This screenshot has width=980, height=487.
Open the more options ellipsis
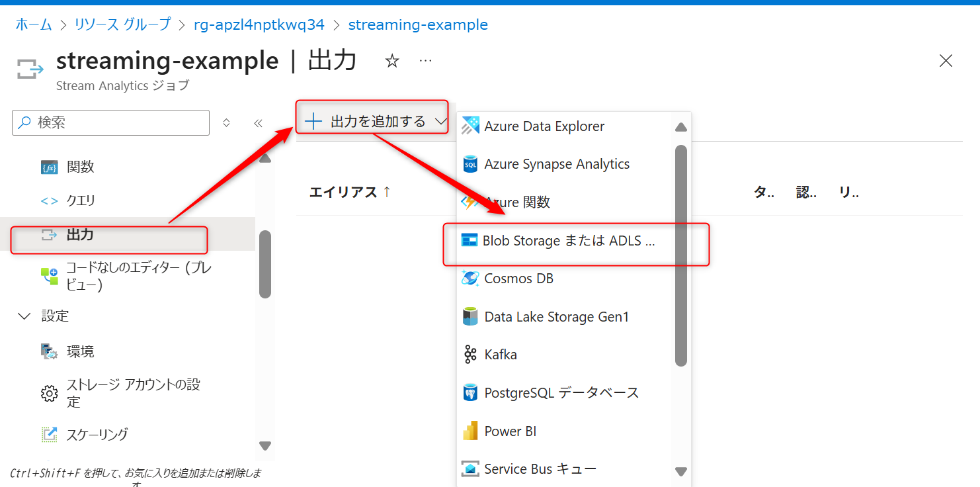[x=426, y=61]
